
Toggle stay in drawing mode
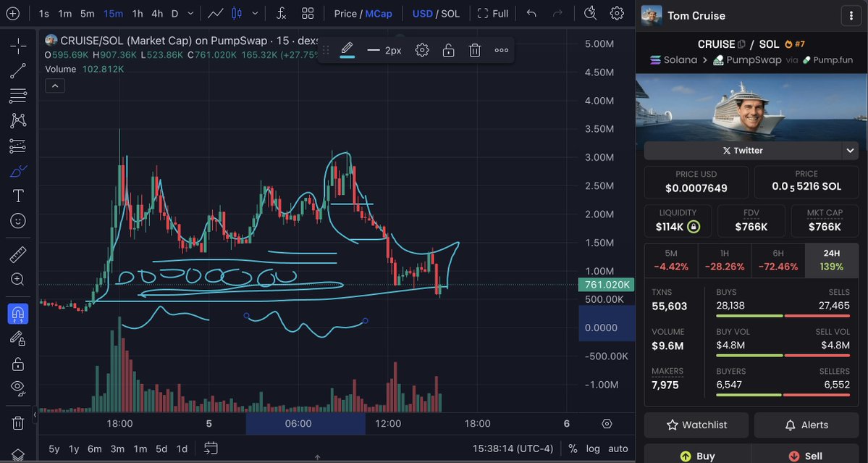(17, 338)
